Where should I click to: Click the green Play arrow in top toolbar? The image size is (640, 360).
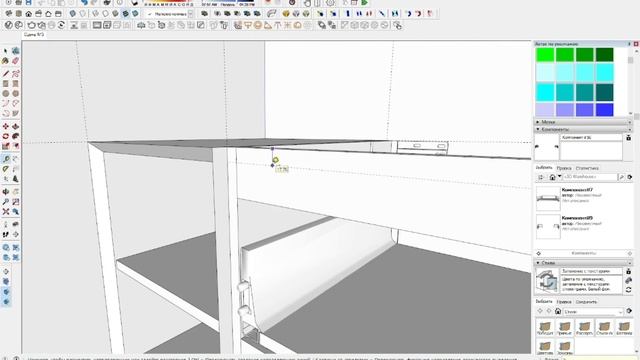364,2
